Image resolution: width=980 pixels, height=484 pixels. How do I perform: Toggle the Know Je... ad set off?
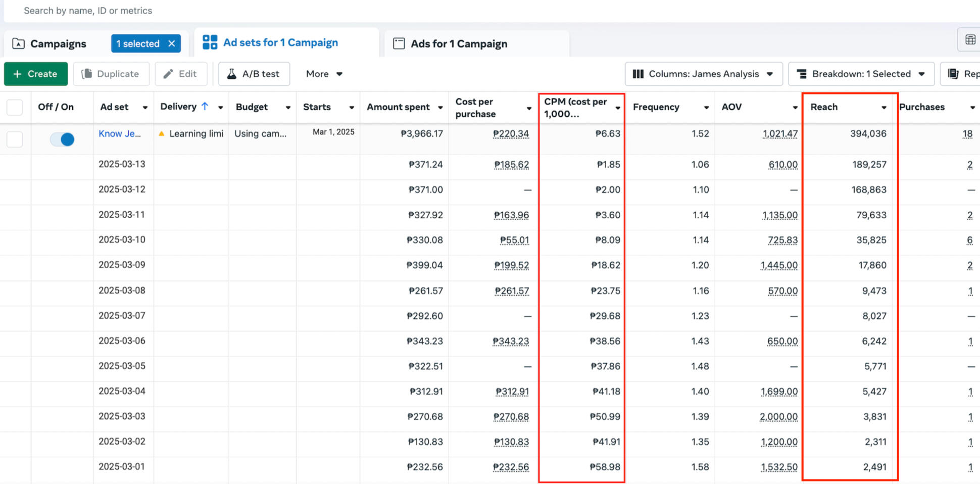62,139
